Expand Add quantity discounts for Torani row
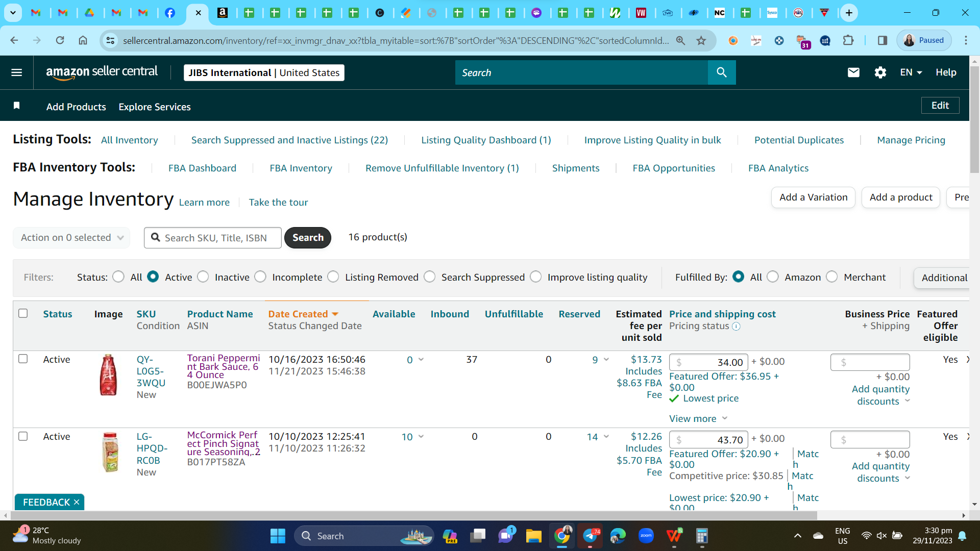 (x=880, y=395)
